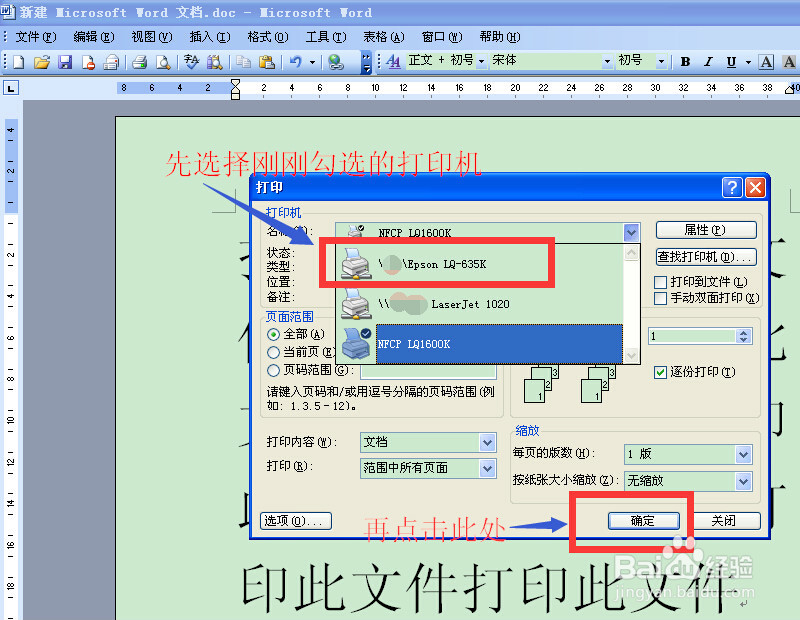Viewport: 800px width, 620px height.
Task: Open the Format menu
Action: pyautogui.click(x=268, y=37)
